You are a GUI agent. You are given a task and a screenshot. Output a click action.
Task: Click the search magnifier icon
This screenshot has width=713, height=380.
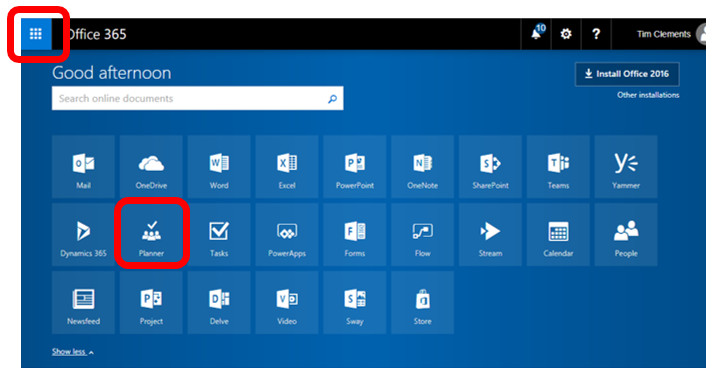coord(332,99)
